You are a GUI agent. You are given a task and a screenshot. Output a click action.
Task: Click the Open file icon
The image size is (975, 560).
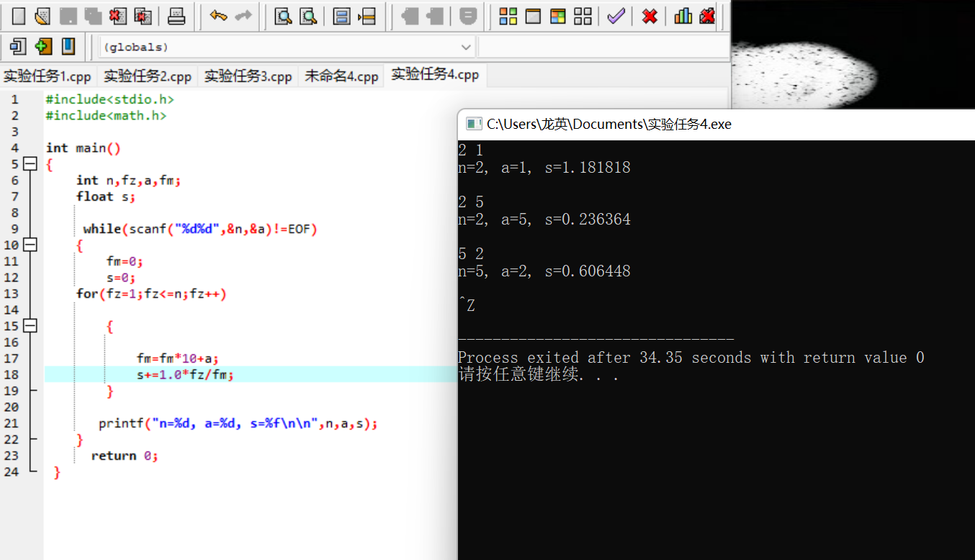(43, 16)
